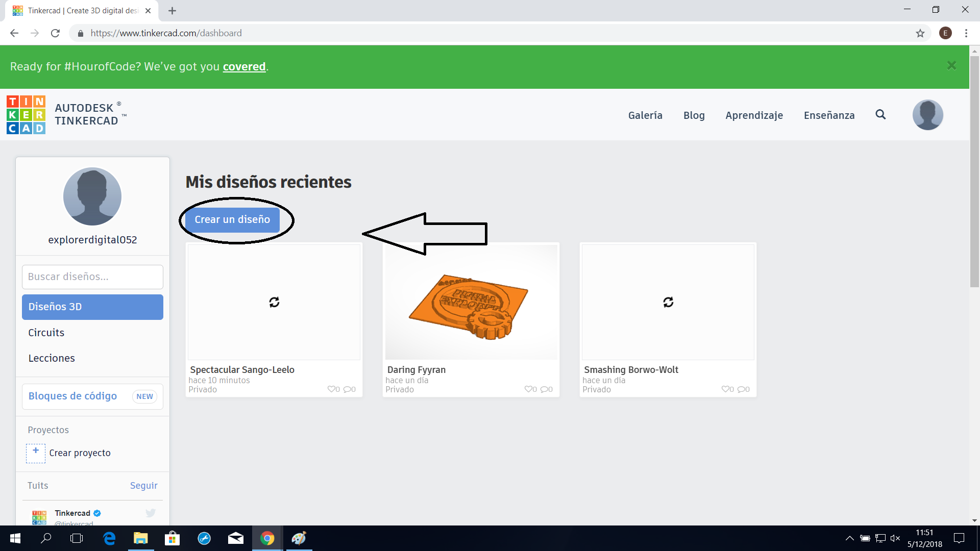Screen dimensions: 980x551
Task: Click Crear proyecto link
Action: coord(80,453)
